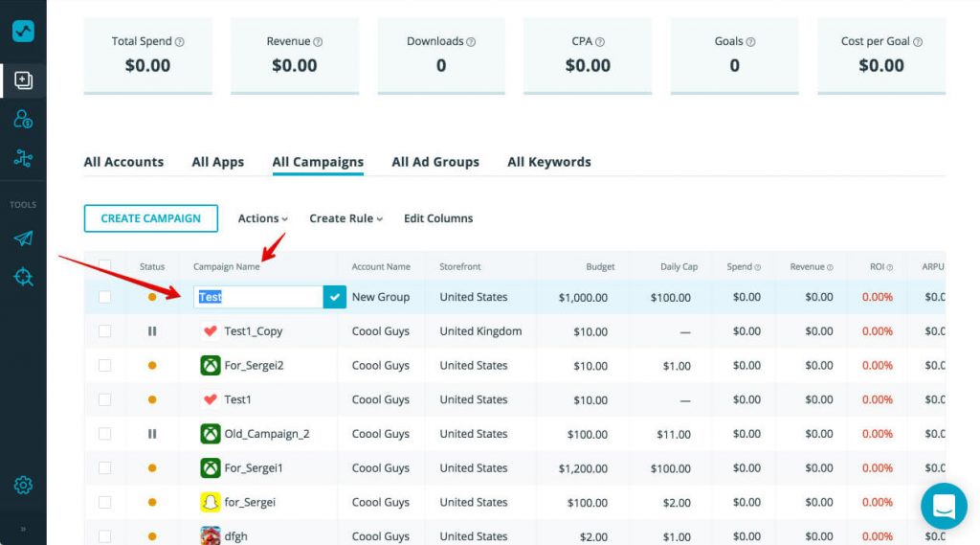The width and height of the screenshot is (980, 545).
Task: Open the campaigns dashboard sidebar icon
Action: 23,80
